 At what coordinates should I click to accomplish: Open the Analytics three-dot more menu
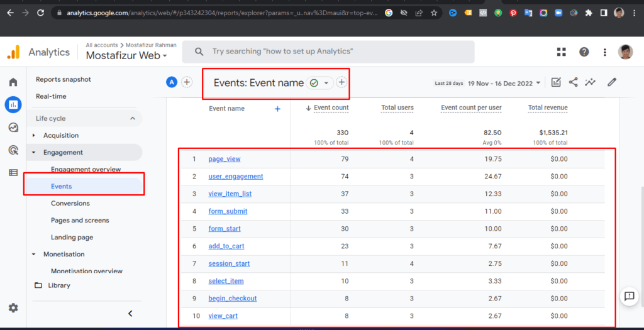[605, 52]
